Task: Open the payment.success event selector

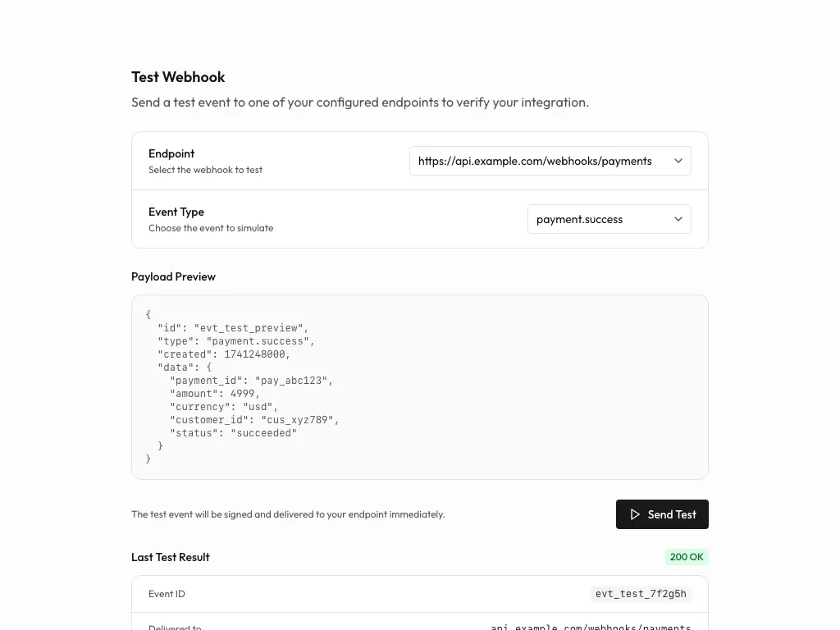Action: pos(609,219)
